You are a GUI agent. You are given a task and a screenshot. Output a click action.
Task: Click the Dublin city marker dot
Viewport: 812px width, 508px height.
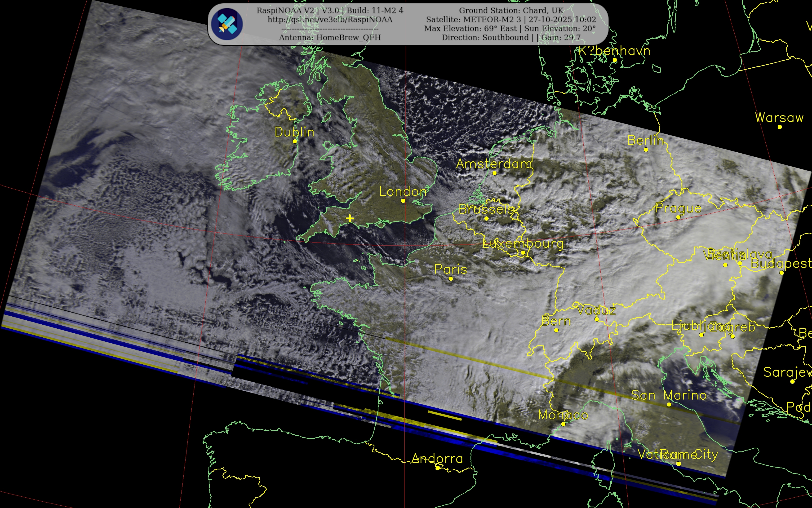coord(295,141)
